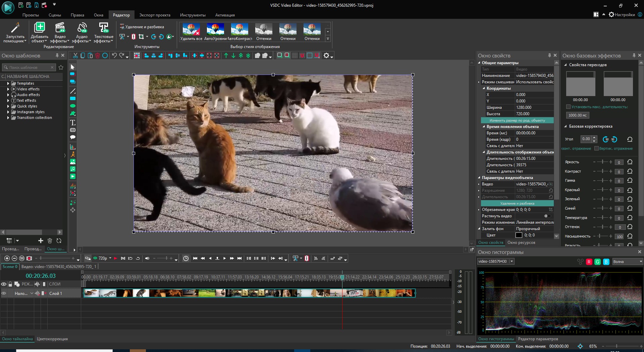Click the Undo arrow icon
This screenshot has width=644, height=352.
[x=114, y=56]
